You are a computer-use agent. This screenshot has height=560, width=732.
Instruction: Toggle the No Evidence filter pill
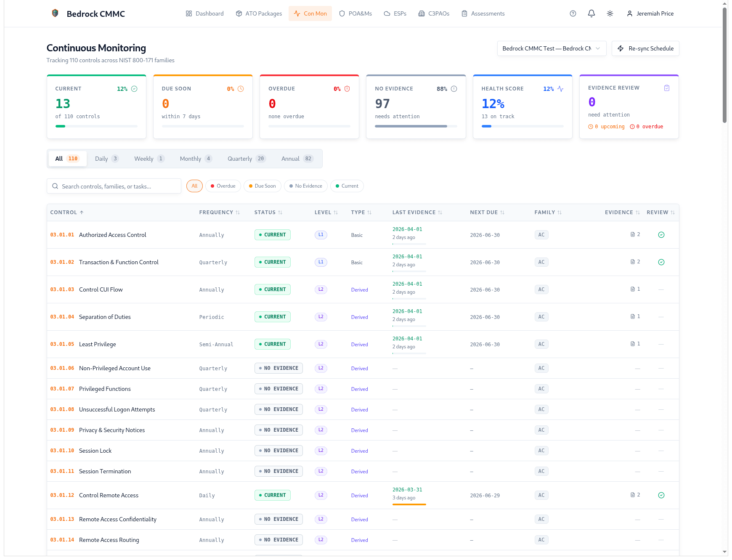(306, 186)
